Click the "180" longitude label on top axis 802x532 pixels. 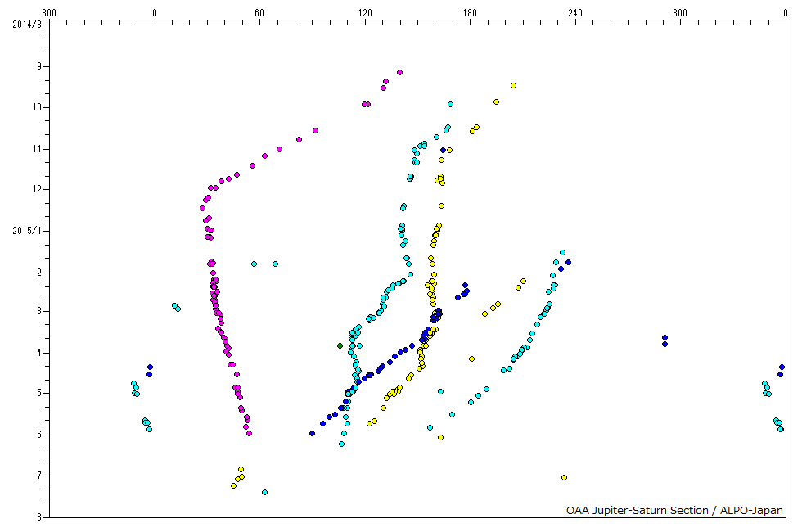coord(470,13)
